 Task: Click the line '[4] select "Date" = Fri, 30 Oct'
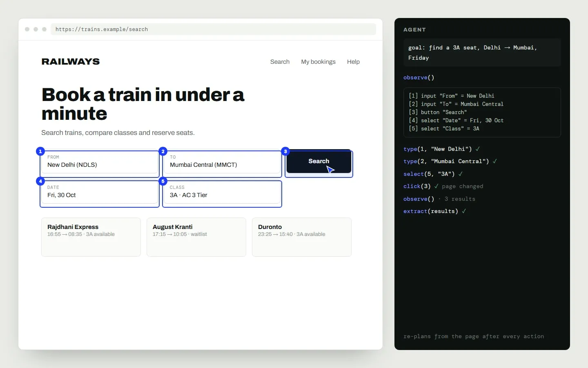tap(456, 121)
